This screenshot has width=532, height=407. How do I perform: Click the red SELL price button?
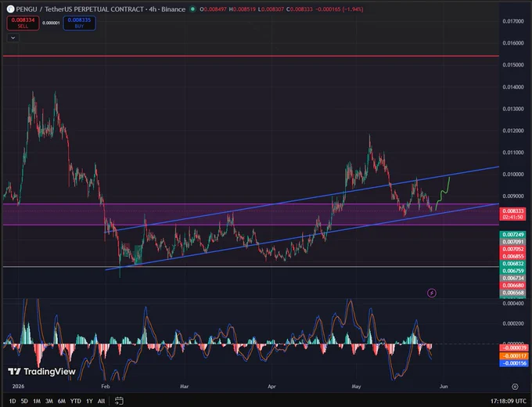[x=23, y=23]
